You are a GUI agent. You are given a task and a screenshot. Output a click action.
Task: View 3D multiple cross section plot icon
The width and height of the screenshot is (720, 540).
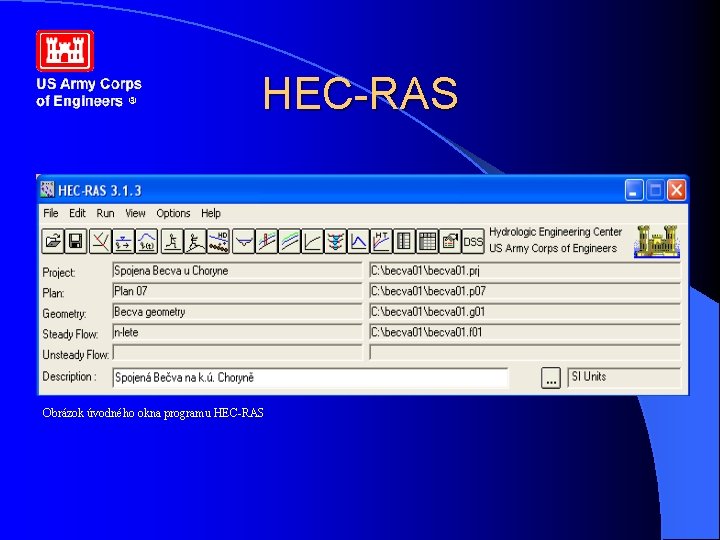coord(336,241)
